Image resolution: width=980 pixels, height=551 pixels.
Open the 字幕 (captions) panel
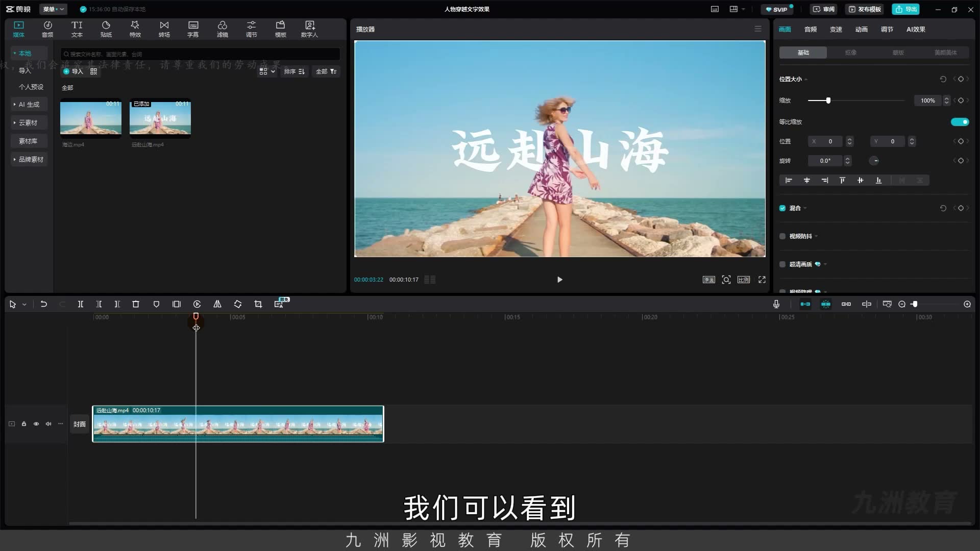click(x=193, y=29)
